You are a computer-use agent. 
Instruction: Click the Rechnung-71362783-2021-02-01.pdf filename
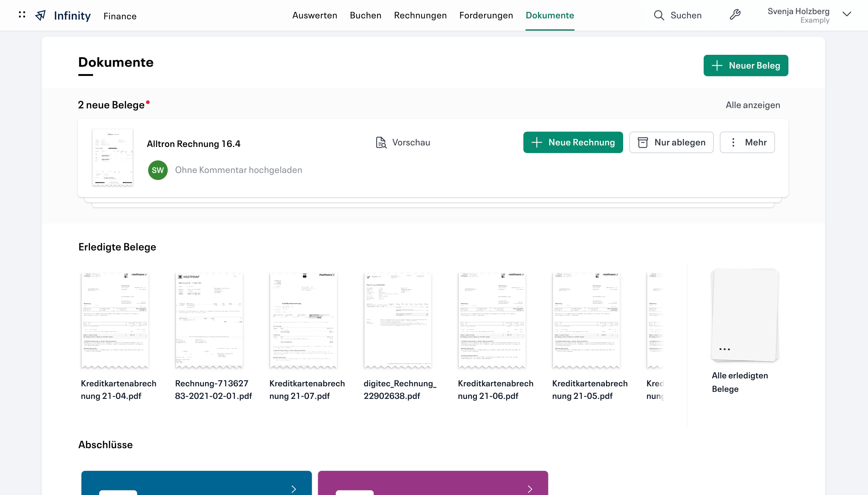pos(213,390)
